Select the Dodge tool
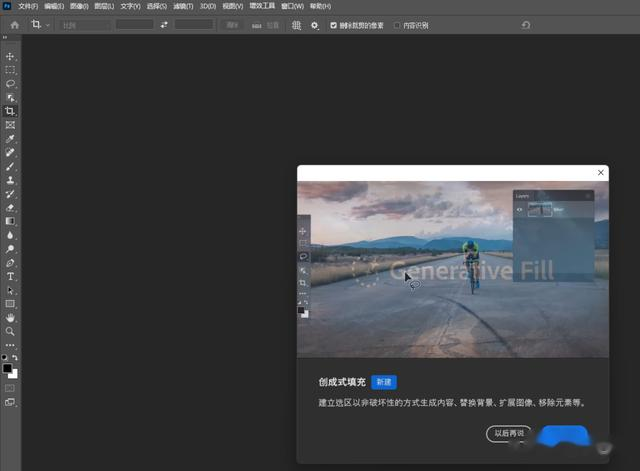640x471 pixels. tap(10, 249)
